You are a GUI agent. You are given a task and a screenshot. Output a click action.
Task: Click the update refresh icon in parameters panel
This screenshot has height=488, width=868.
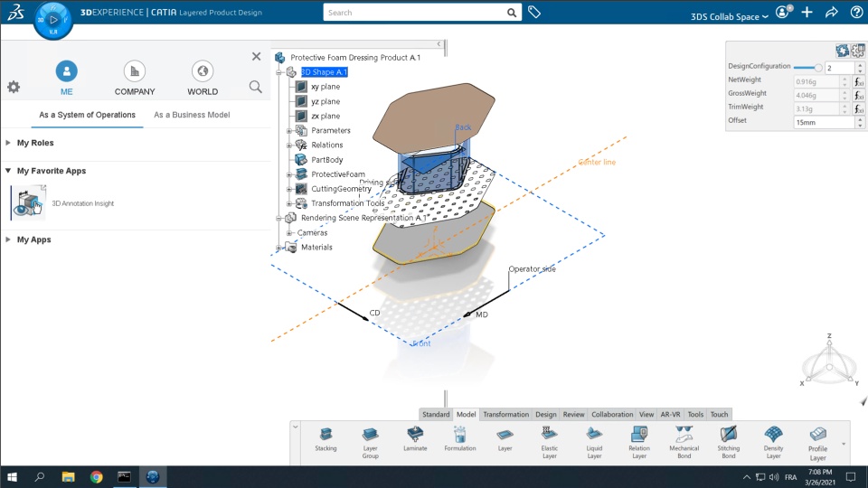point(843,51)
